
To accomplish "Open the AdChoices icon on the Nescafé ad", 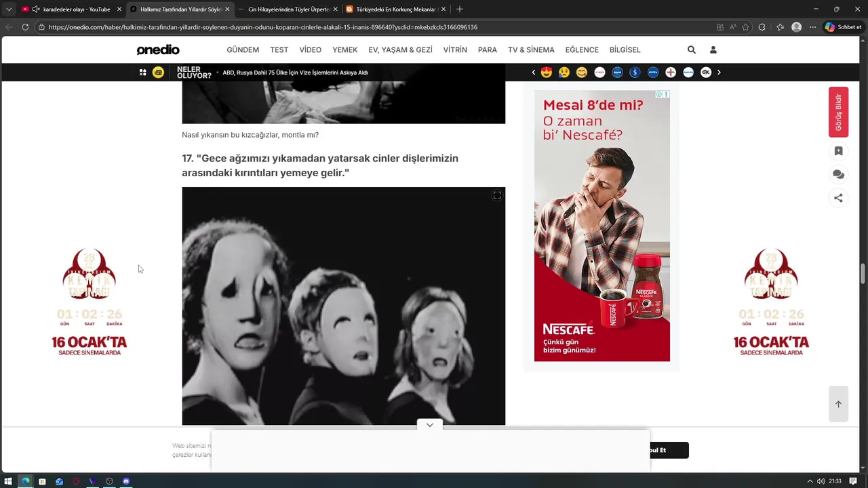I will [659, 94].
